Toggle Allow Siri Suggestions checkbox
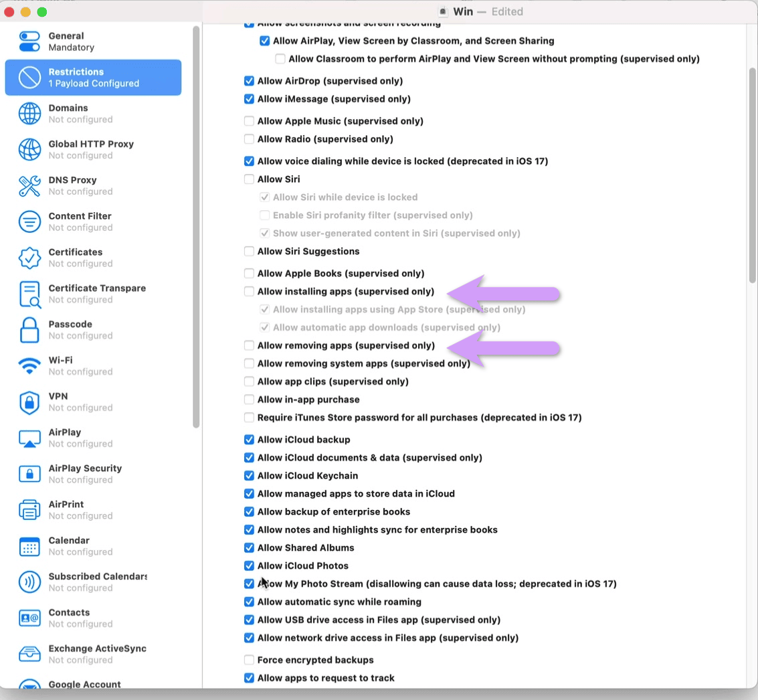758x700 pixels. click(x=249, y=252)
